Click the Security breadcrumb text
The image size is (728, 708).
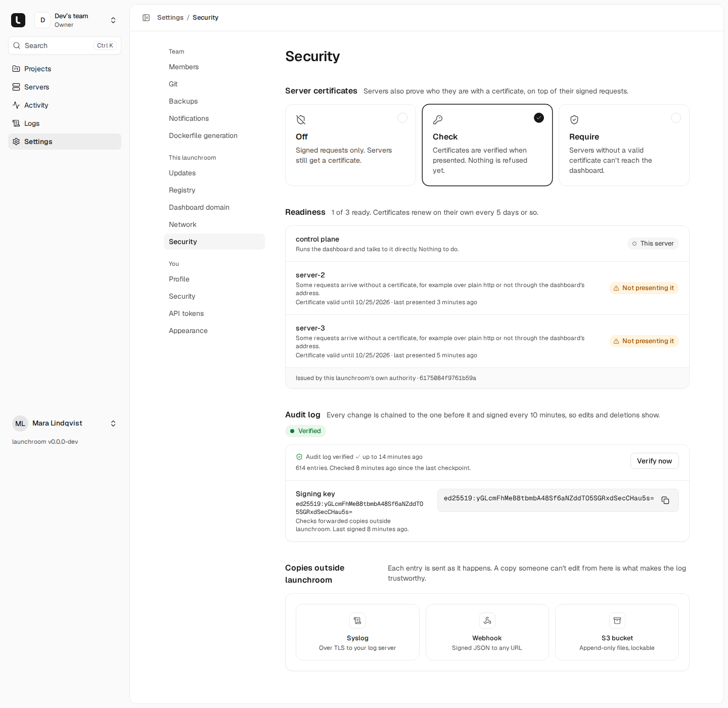pos(205,18)
